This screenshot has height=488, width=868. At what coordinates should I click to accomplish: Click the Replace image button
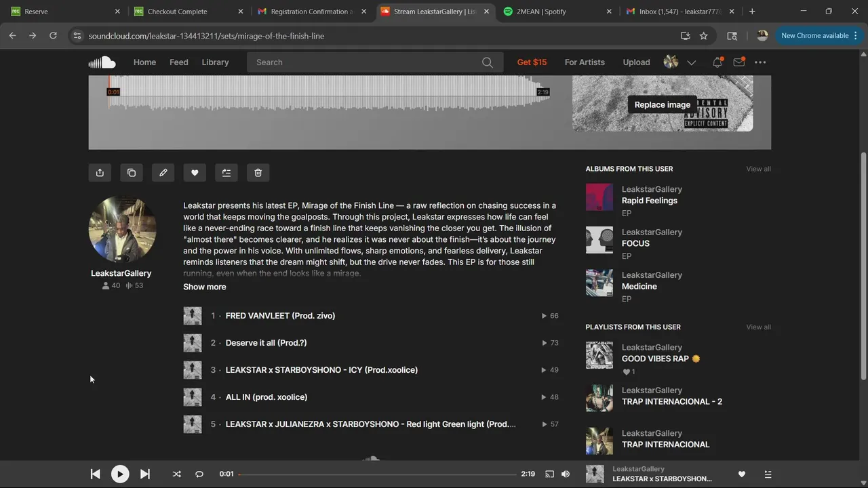(x=663, y=104)
